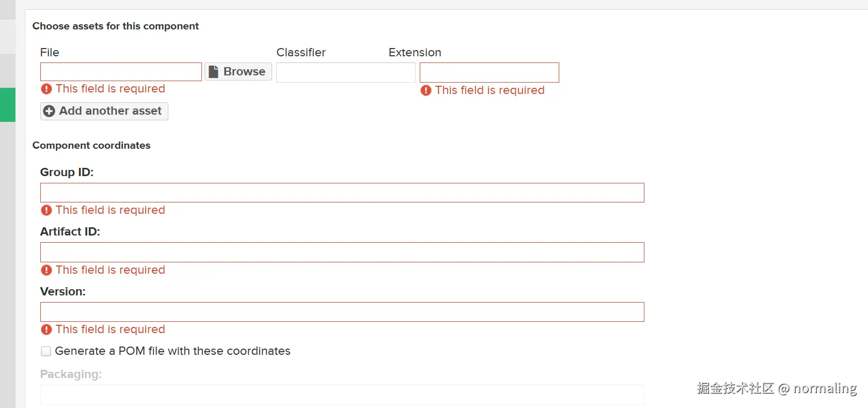Select the Artifact ID input field
This screenshot has width=868, height=408.
(342, 252)
